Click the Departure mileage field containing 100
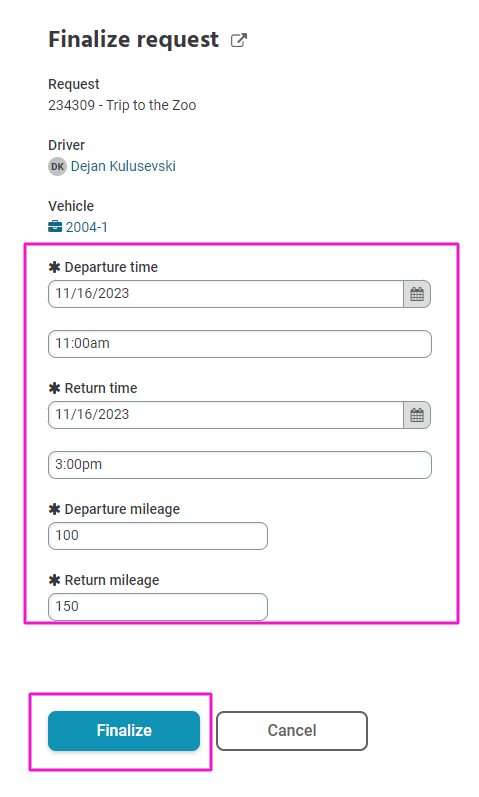The image size is (479, 797). point(158,536)
